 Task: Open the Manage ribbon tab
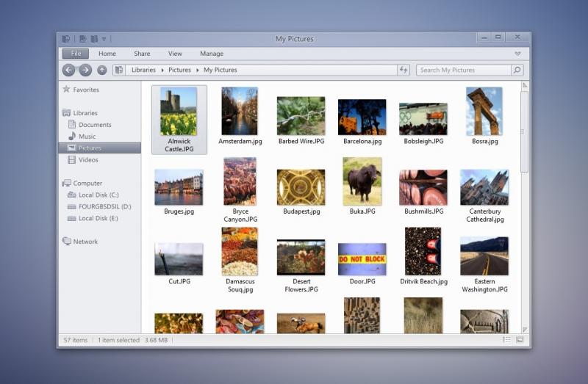point(212,54)
